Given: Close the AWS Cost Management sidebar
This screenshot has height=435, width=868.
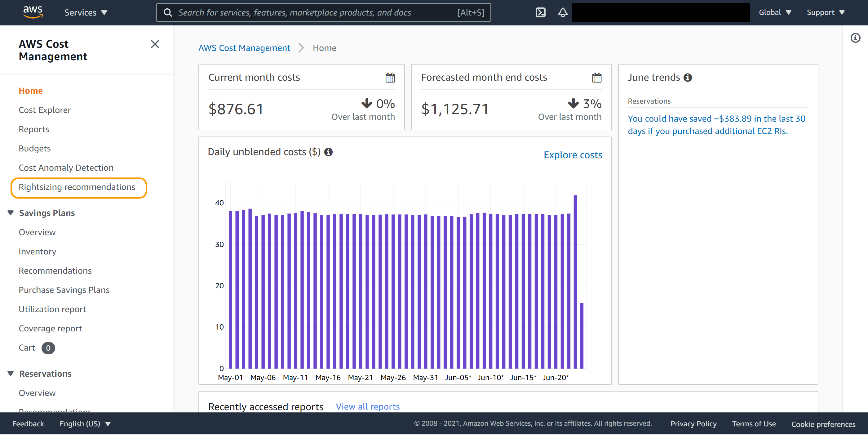Looking at the screenshot, I should [x=155, y=44].
